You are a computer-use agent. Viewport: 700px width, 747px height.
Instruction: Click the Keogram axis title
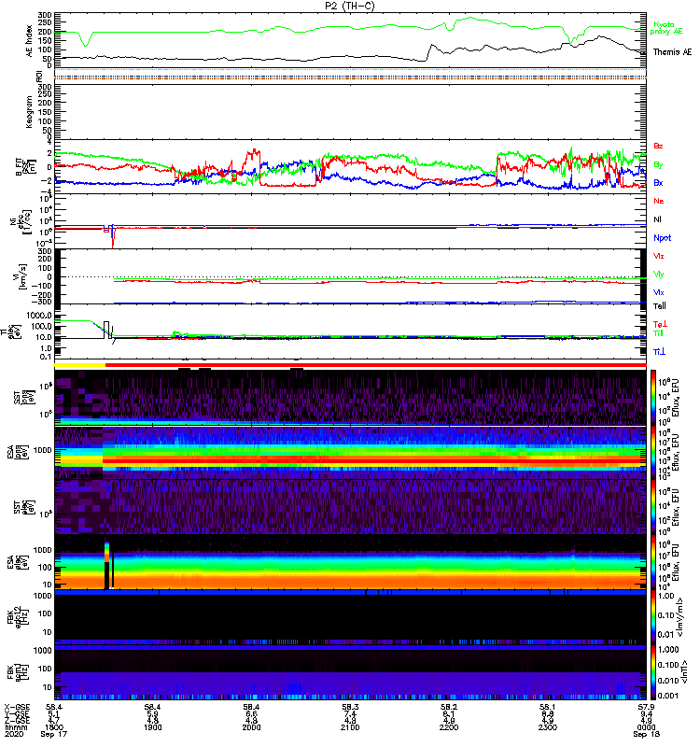pyautogui.click(x=29, y=112)
